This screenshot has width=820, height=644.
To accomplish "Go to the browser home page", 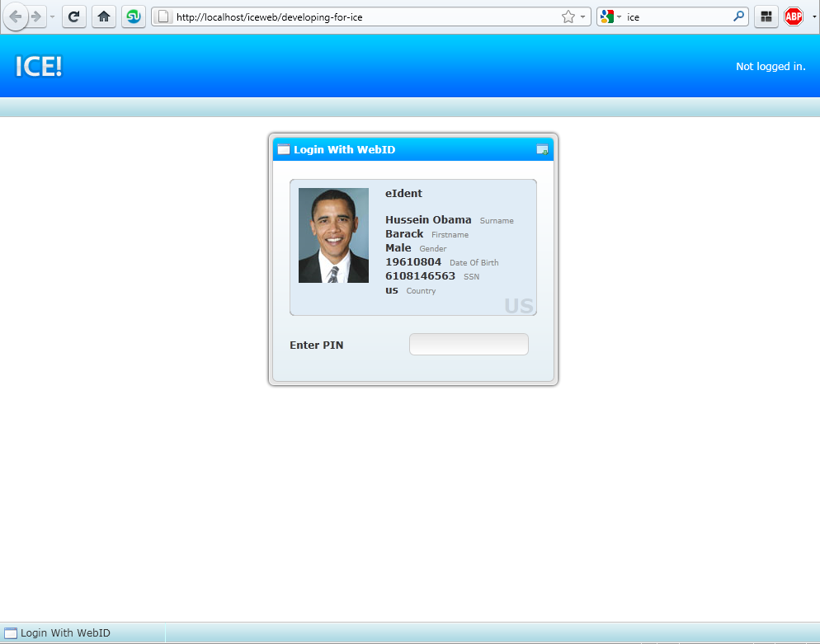I will point(104,16).
